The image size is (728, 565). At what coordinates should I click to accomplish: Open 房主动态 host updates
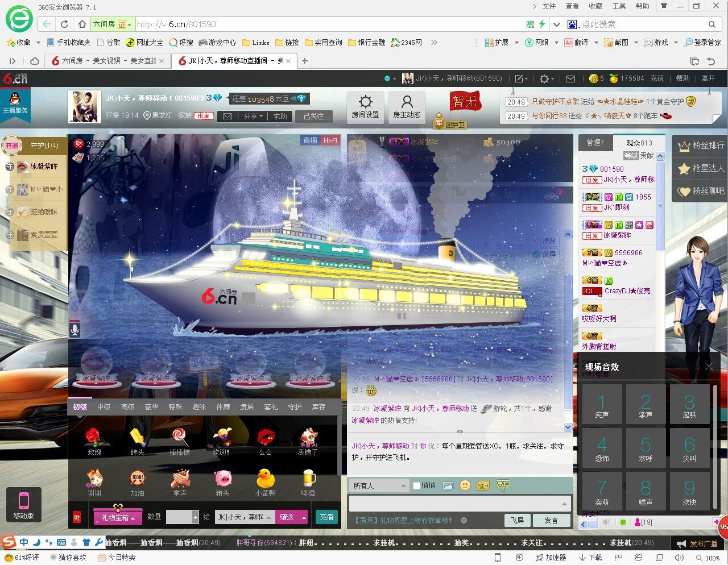407,106
